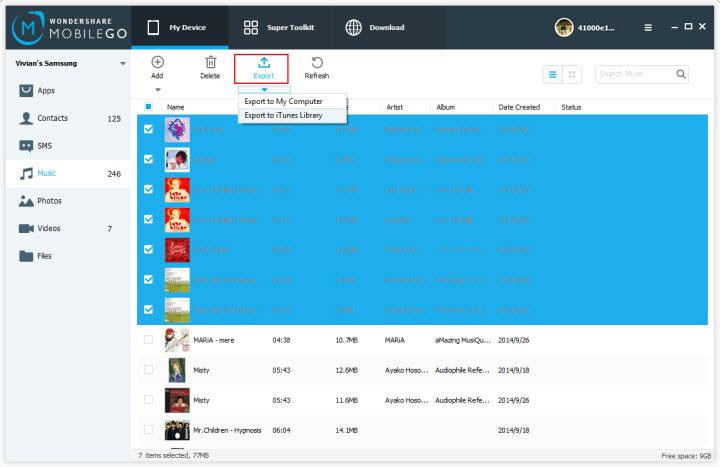720x467 pixels.
Task: Uncheck the first selected song row
Action: pyautogui.click(x=148, y=129)
